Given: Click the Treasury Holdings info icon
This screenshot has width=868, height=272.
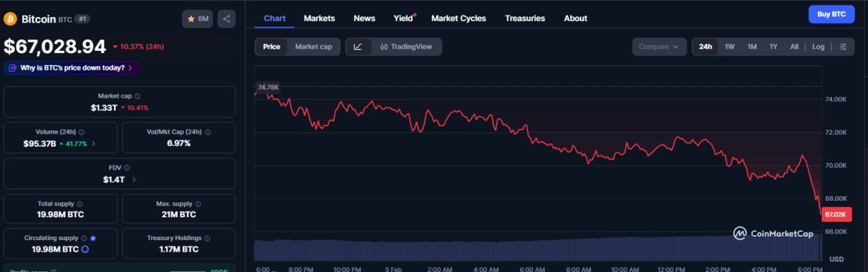Looking at the screenshot, I should [x=208, y=239].
